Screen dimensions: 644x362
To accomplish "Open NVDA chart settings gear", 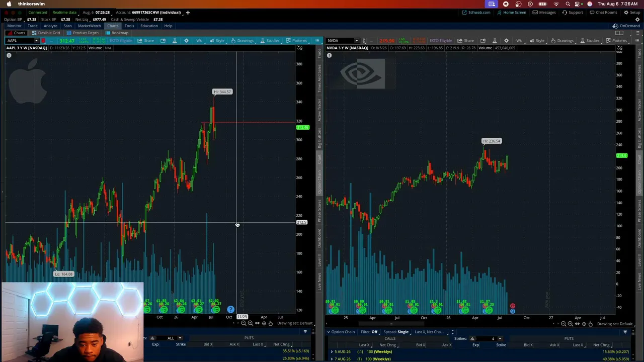I will (x=506, y=40).
